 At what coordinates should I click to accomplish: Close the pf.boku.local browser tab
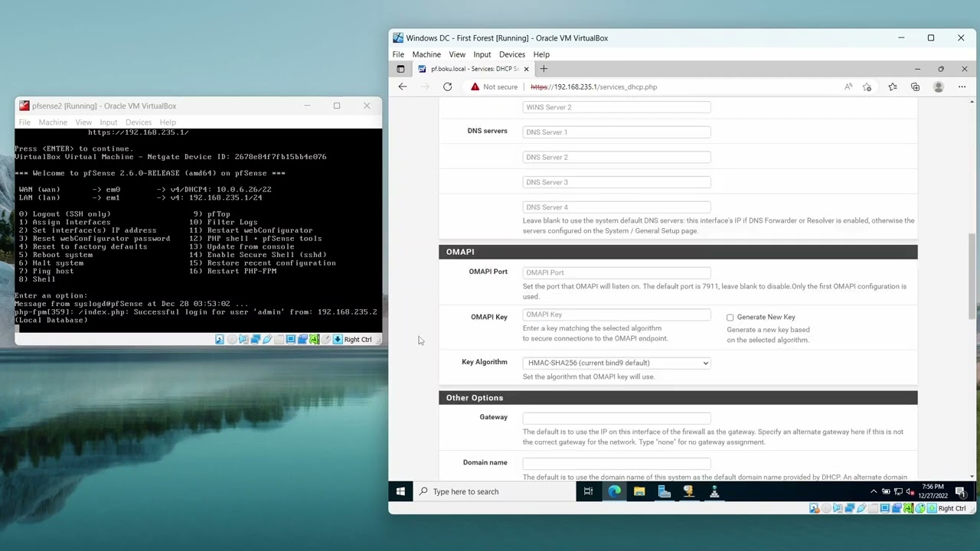(x=526, y=69)
